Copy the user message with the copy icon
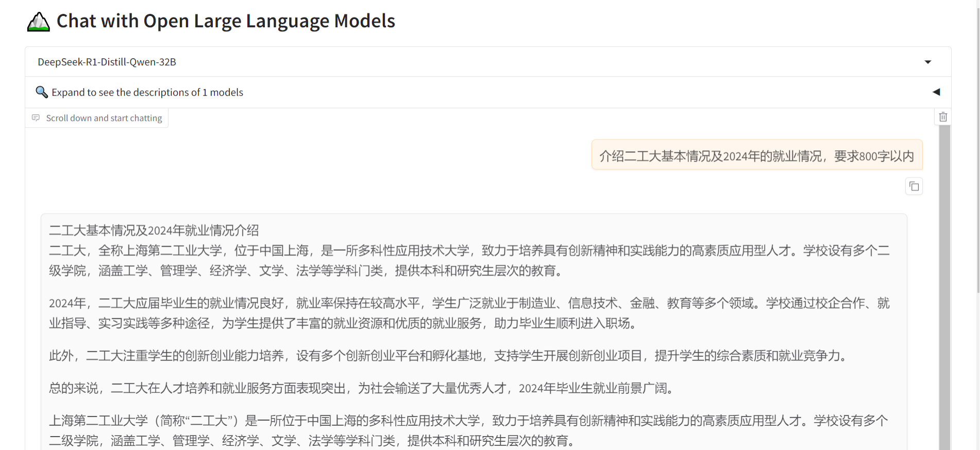The image size is (980, 450). point(914,186)
